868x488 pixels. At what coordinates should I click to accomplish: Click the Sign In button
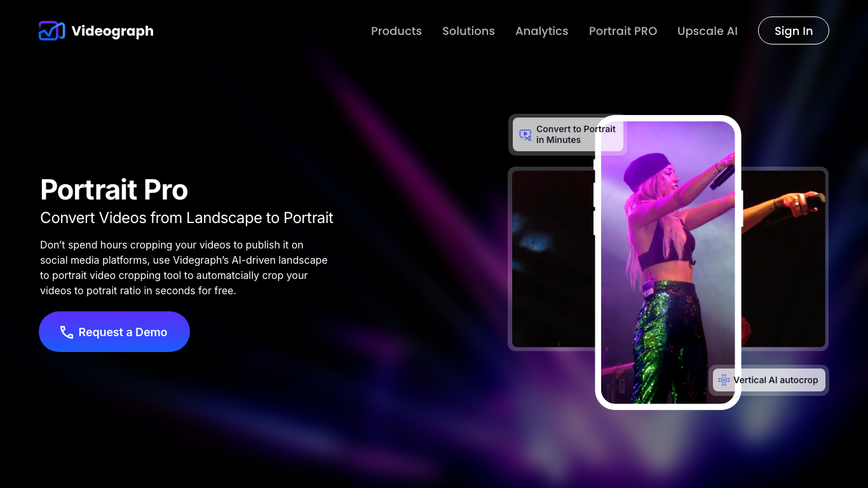(794, 30)
